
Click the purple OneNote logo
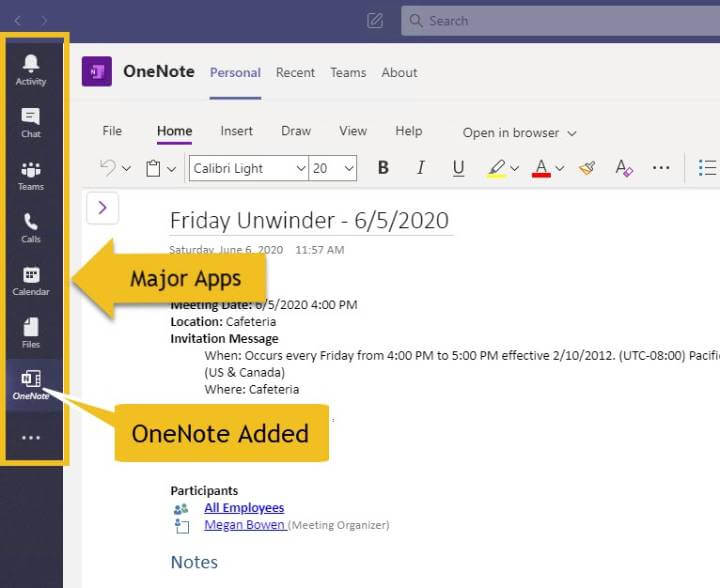[97, 71]
